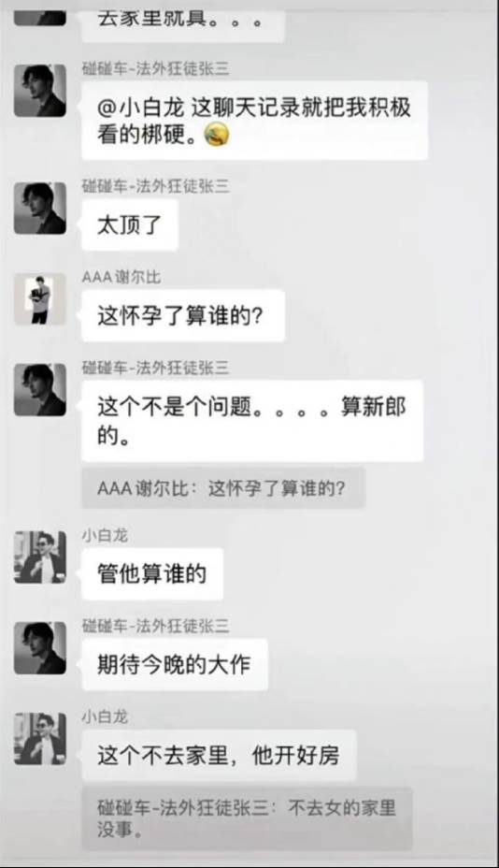Image resolution: width=499 pixels, height=868 pixels.
Task: Select the '这怀孕了算谁的?' message bubble
Action: click(x=183, y=315)
